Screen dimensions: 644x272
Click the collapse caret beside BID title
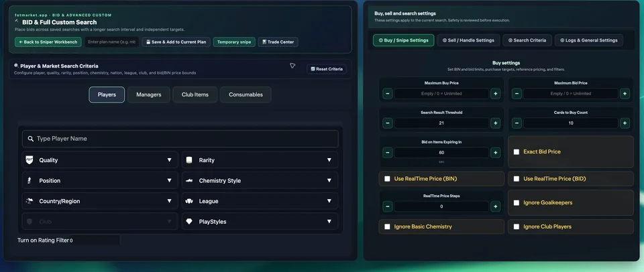click(x=16, y=20)
